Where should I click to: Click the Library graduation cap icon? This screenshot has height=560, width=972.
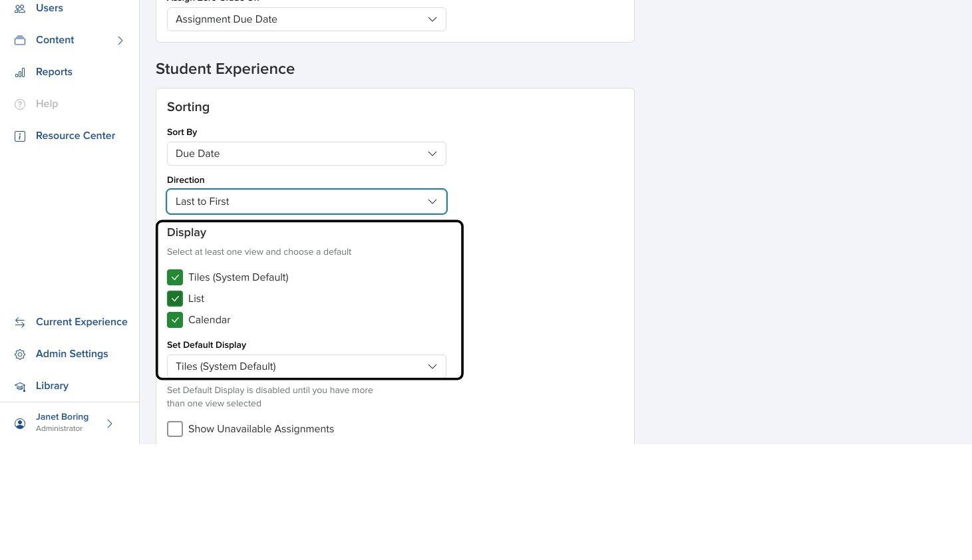tap(20, 386)
